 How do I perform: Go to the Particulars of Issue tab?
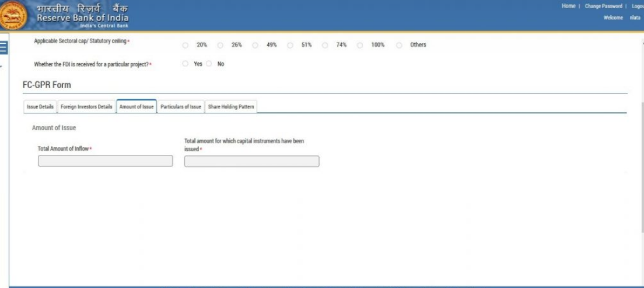pyautogui.click(x=181, y=106)
